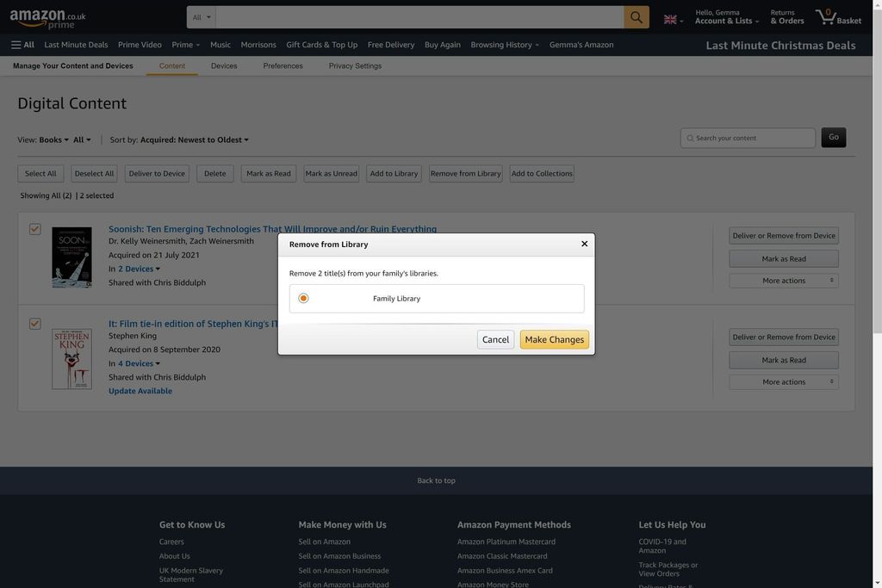Viewport: 882px width, 588px height.
Task: Open the UK flag language selector
Action: [674, 20]
